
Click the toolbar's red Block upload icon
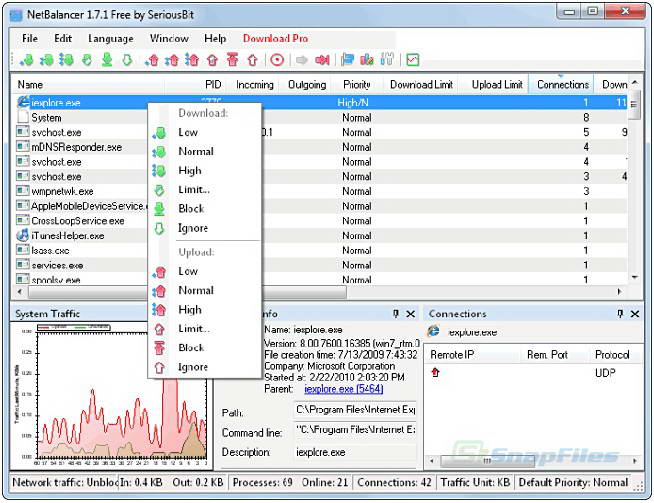232,60
